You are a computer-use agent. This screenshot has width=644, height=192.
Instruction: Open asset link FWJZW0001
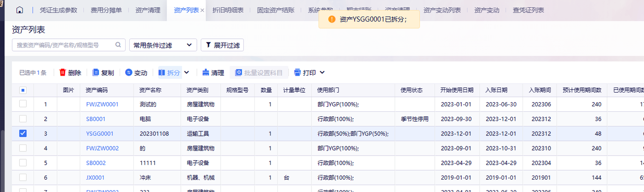pos(102,105)
